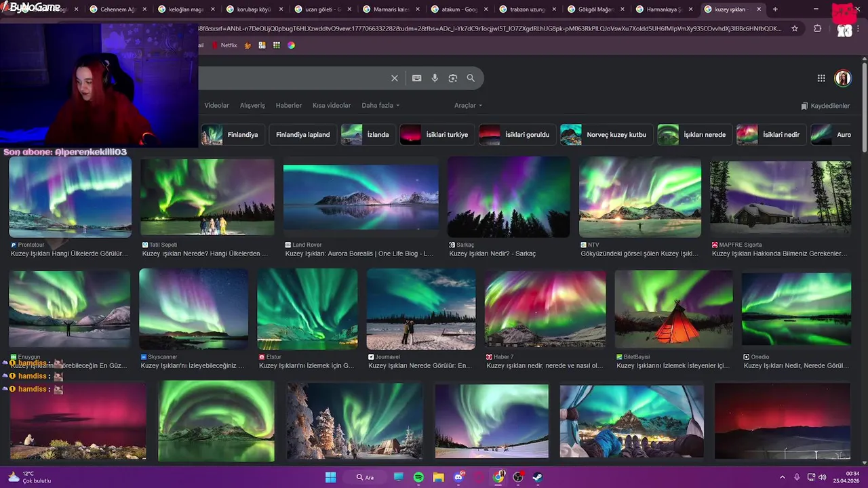Open the colorful circle bookmark
This screenshot has height=488, width=868.
click(x=291, y=45)
